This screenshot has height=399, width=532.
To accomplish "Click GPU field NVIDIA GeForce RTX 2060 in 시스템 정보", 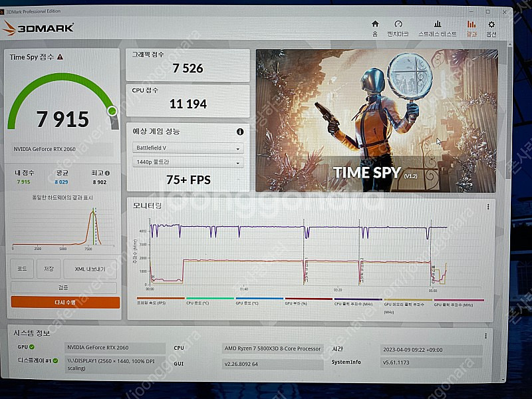I will (x=114, y=347).
